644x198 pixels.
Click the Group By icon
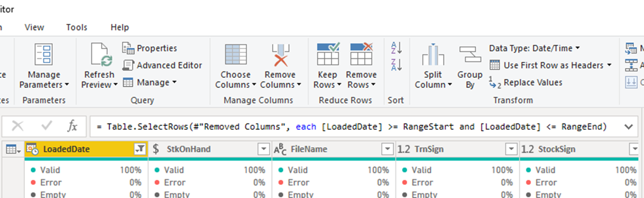pyautogui.click(x=470, y=55)
